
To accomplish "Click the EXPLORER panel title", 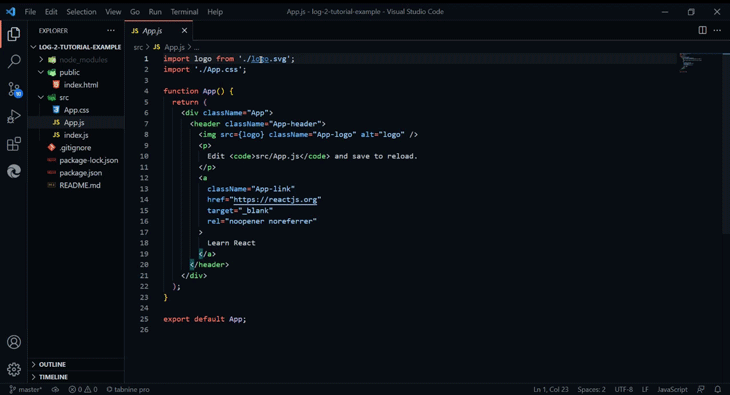I will coord(53,31).
